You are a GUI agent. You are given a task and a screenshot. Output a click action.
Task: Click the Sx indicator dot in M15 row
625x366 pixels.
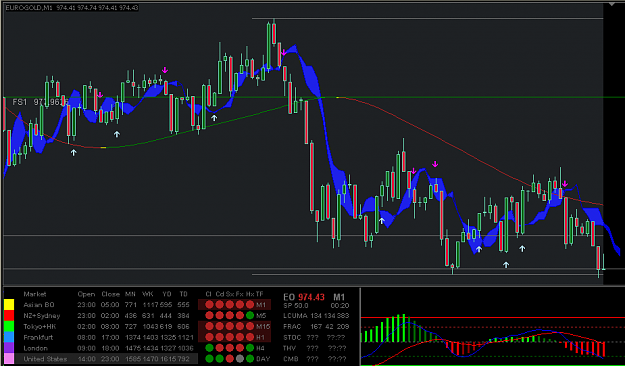[230, 327]
